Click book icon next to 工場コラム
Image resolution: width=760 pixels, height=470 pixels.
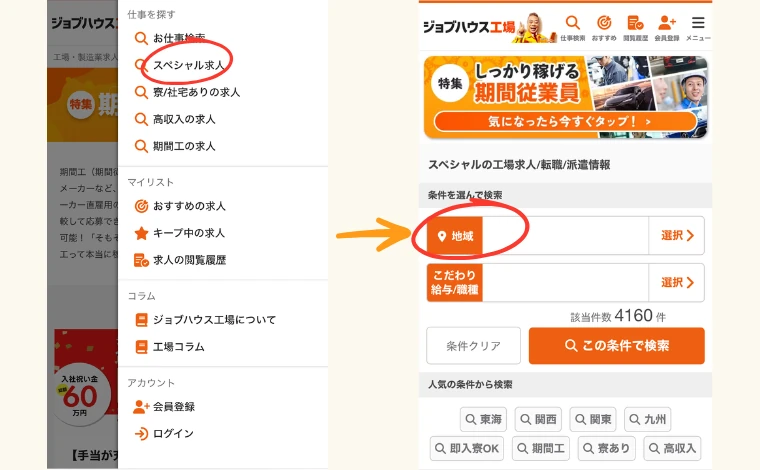click(x=141, y=347)
